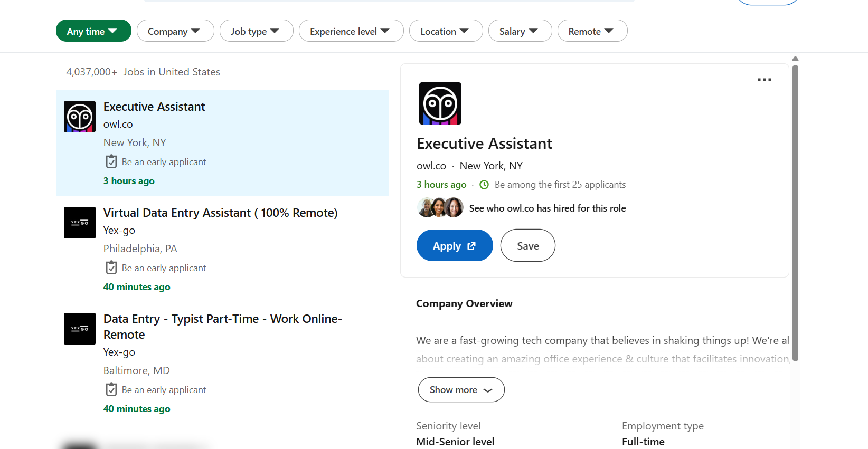Screen dimensions: 868x449
Task: Save the Executive Assistant job
Action: click(x=528, y=245)
